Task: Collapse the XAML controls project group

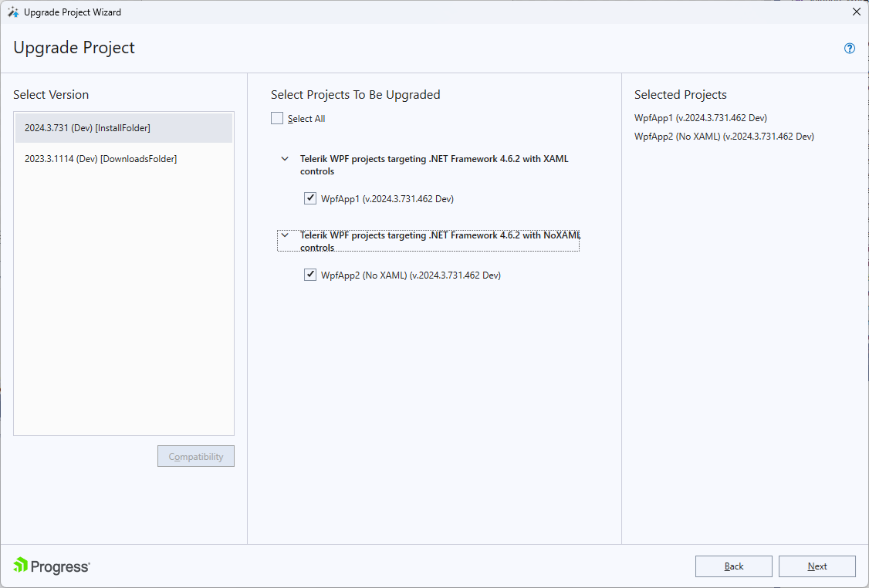Action: (x=285, y=158)
